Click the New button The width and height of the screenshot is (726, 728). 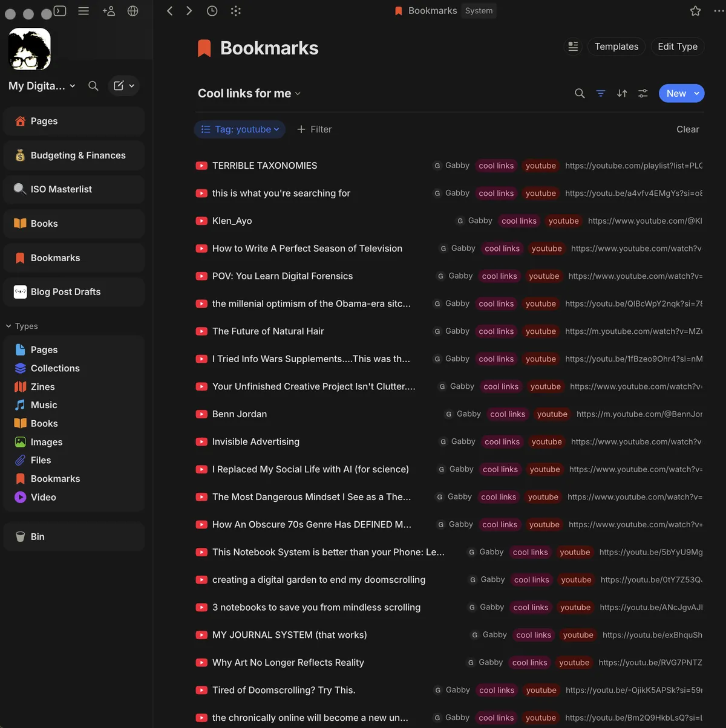coord(676,93)
